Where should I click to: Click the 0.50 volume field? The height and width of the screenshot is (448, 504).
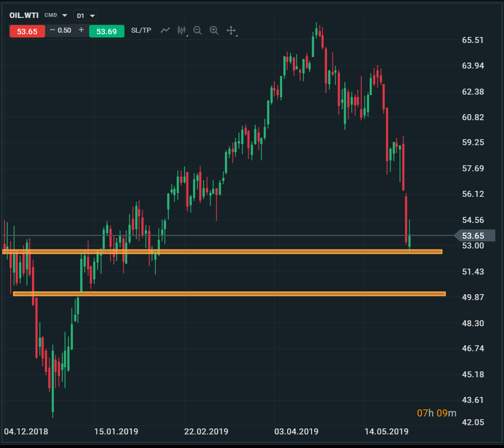[65, 30]
